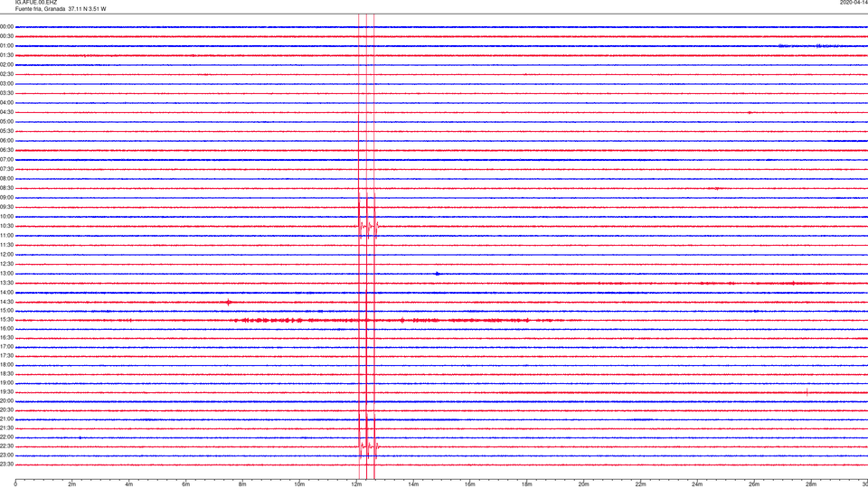Select the 23:30 trace time label
The image size is (868, 488).
pyautogui.click(x=6, y=465)
